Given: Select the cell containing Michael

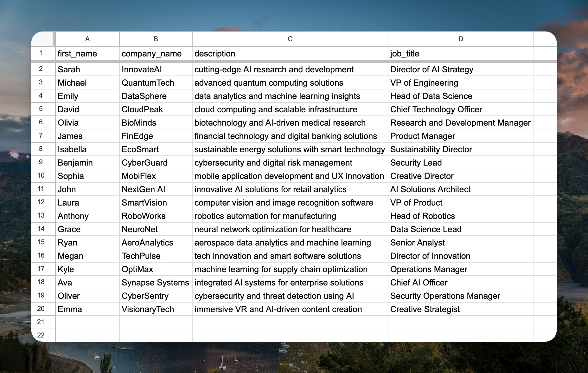Looking at the screenshot, I should [x=87, y=82].
